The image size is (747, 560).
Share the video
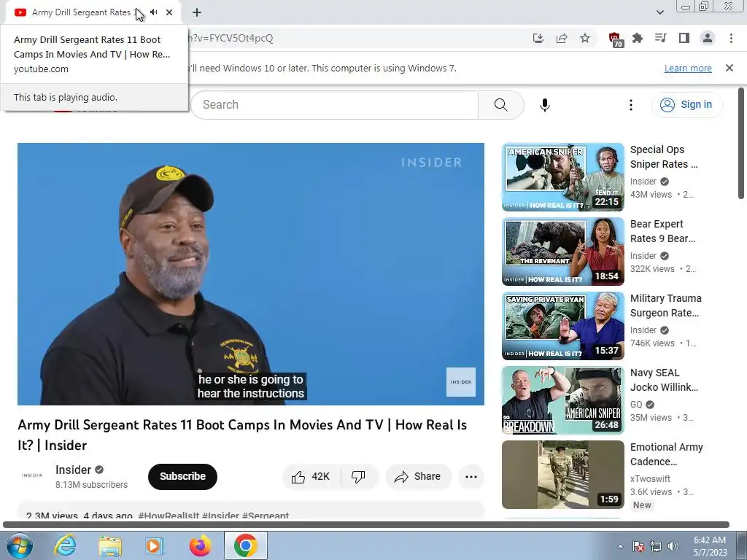(418, 477)
